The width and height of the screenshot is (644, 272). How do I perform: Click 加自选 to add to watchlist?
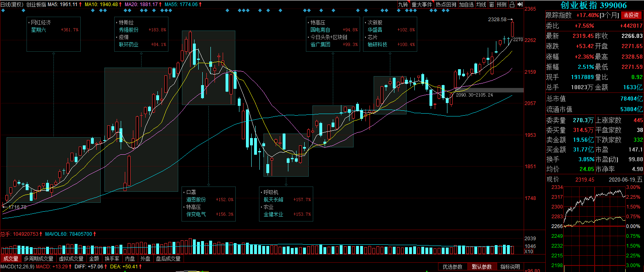[466, 4]
